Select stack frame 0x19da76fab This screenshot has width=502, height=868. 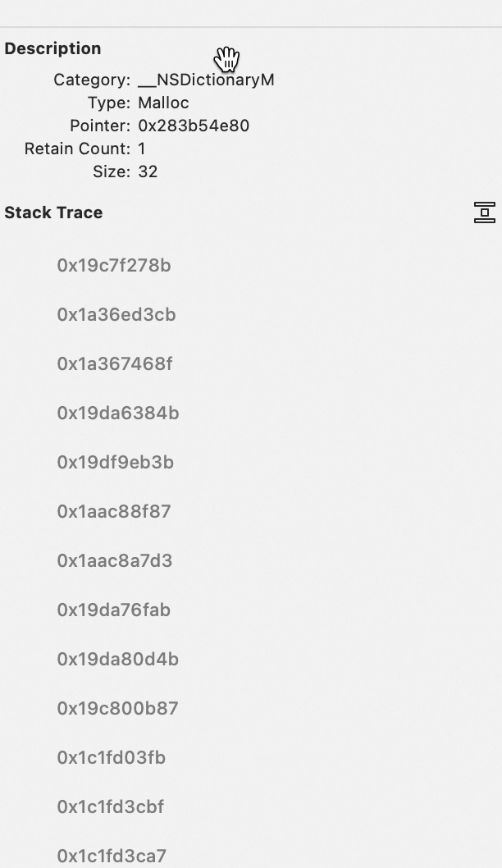(114, 610)
